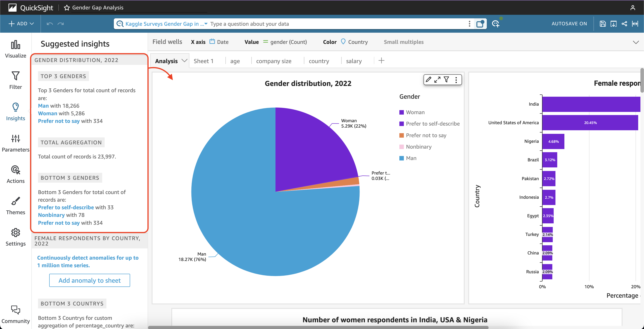The image size is (644, 329).
Task: Open the Filter sidebar panel
Action: tap(15, 81)
